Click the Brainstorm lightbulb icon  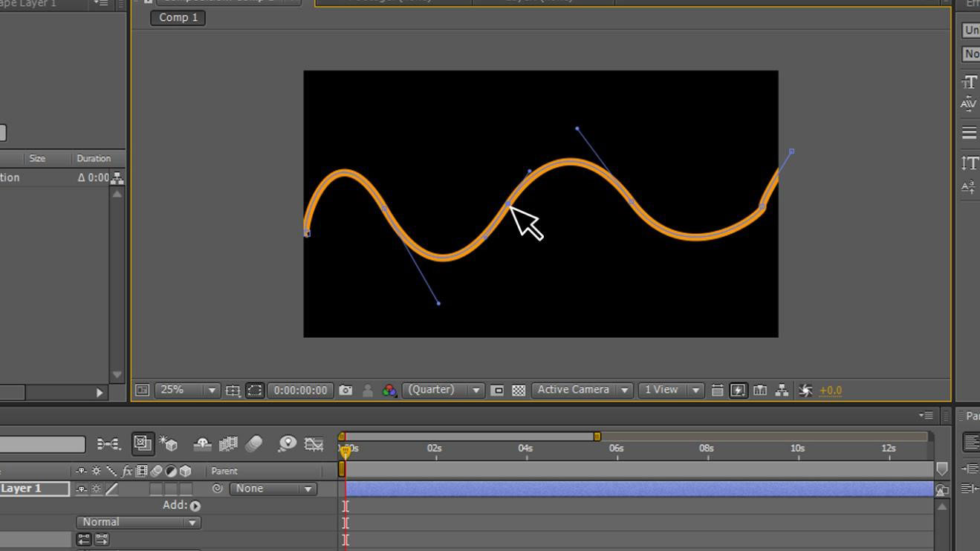pos(287,444)
